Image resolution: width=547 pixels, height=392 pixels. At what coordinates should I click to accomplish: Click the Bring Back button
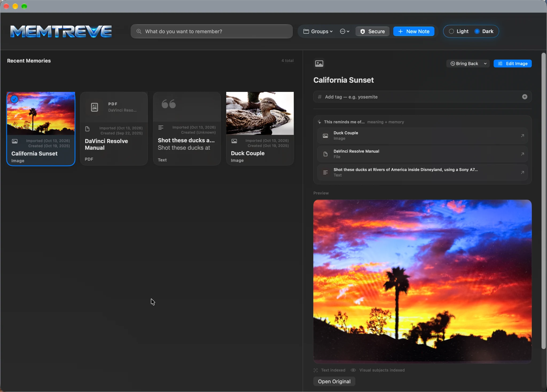tap(464, 64)
